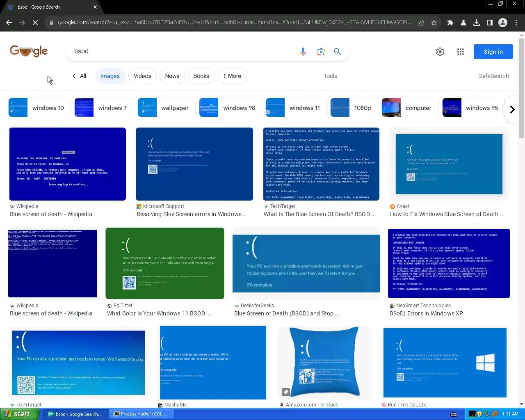Click the Windows Start button

pos(19,414)
